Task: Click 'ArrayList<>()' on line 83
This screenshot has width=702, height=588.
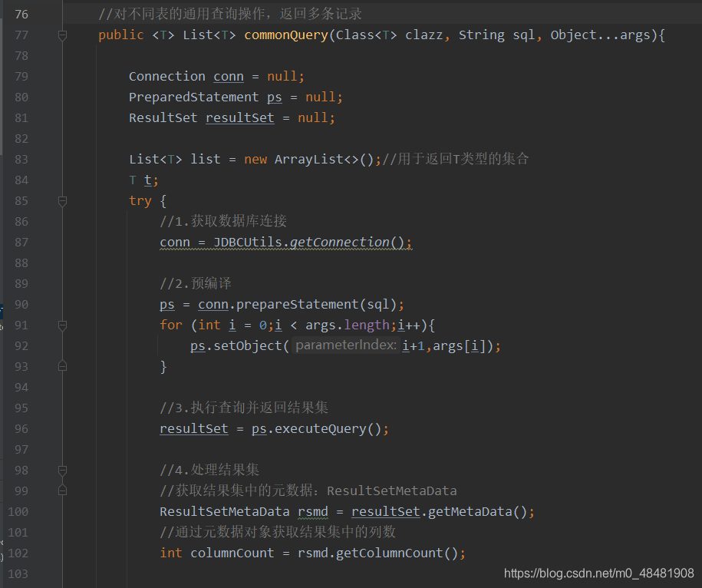Action: coord(324,159)
